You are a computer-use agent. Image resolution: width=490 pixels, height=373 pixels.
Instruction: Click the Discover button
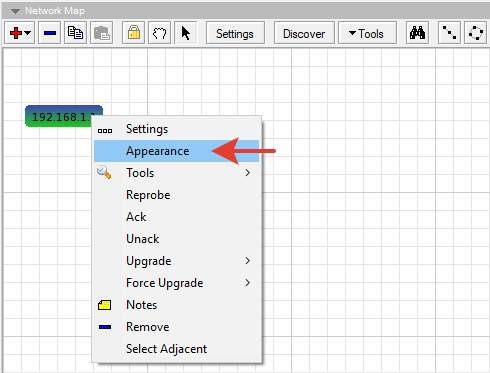(x=304, y=33)
